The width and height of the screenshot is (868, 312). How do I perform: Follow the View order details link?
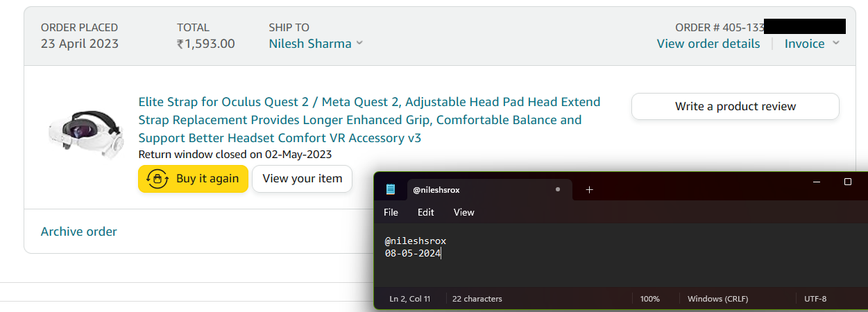(x=708, y=44)
